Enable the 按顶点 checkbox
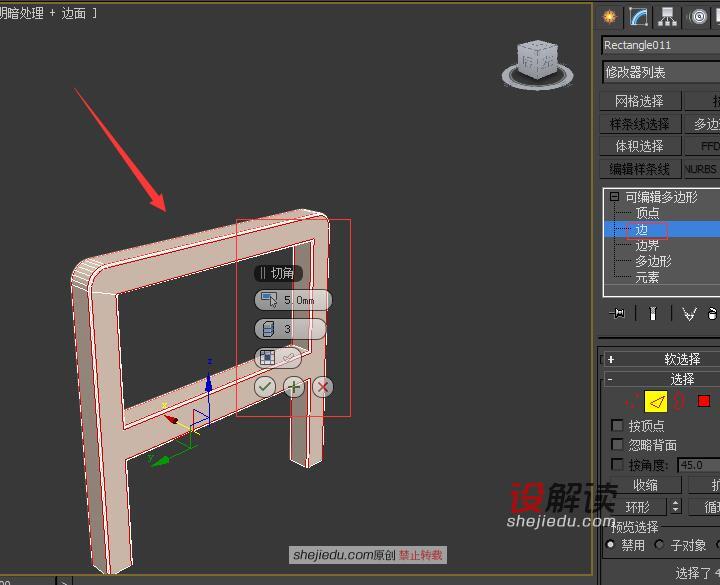 pos(617,426)
